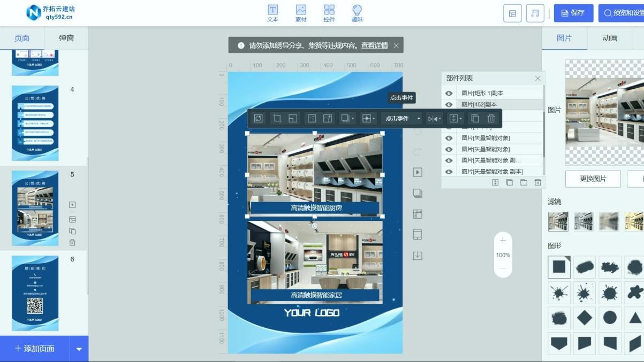Click the 更换图片 button
This screenshot has width=644, height=362.
click(x=593, y=179)
